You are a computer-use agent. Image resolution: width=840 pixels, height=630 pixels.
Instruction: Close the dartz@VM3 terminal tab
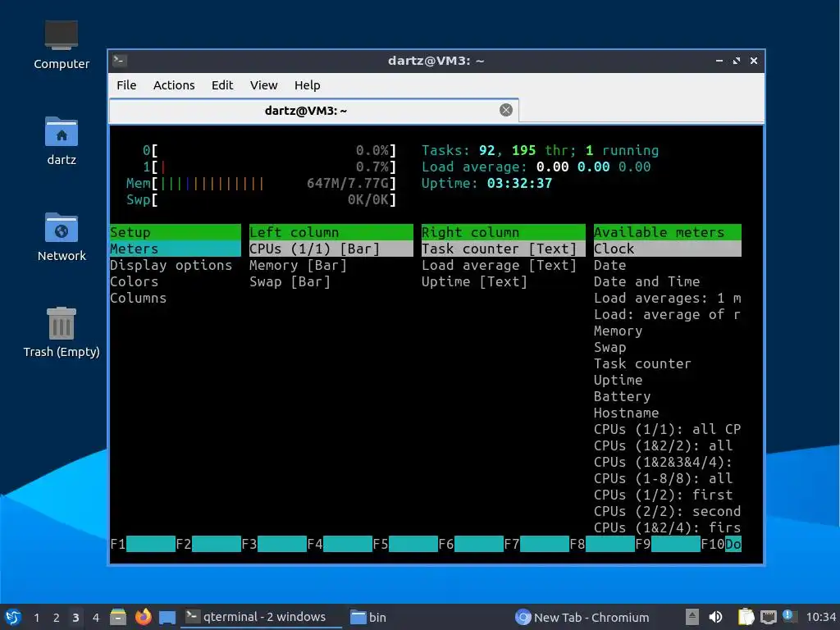[x=505, y=111]
